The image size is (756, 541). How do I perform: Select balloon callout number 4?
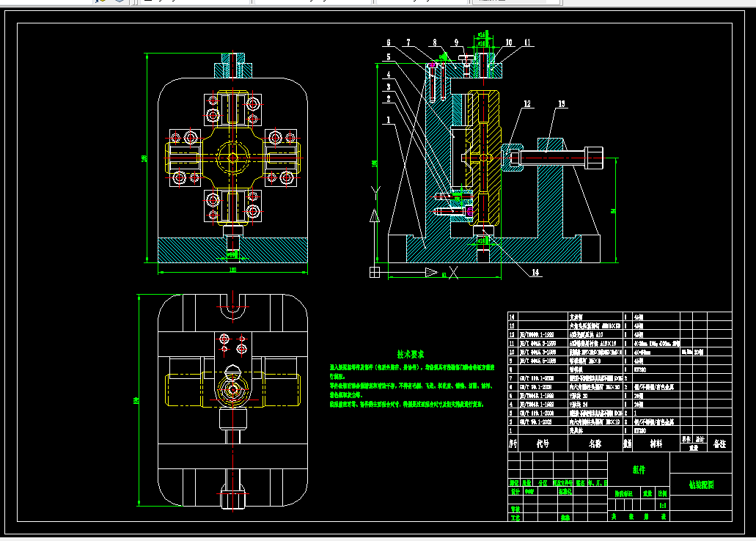click(x=389, y=75)
